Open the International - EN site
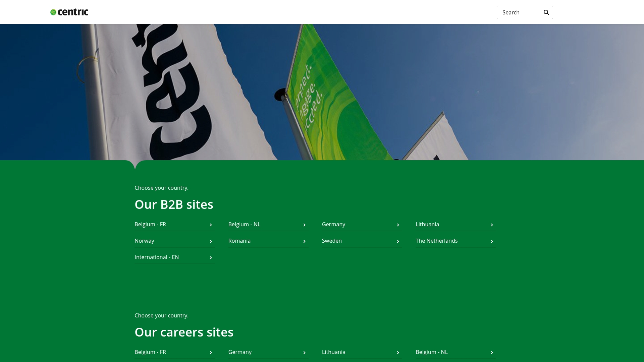Screen dimensions: 644x362 click(x=174, y=257)
